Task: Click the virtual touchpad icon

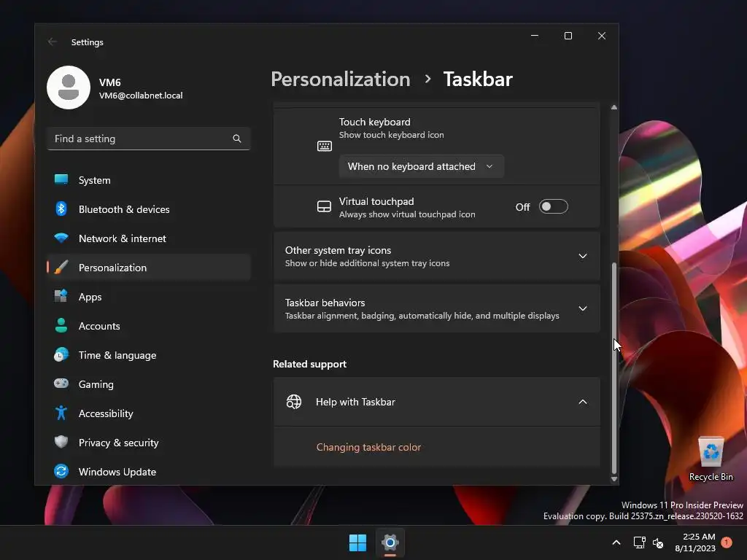Action: click(x=324, y=206)
